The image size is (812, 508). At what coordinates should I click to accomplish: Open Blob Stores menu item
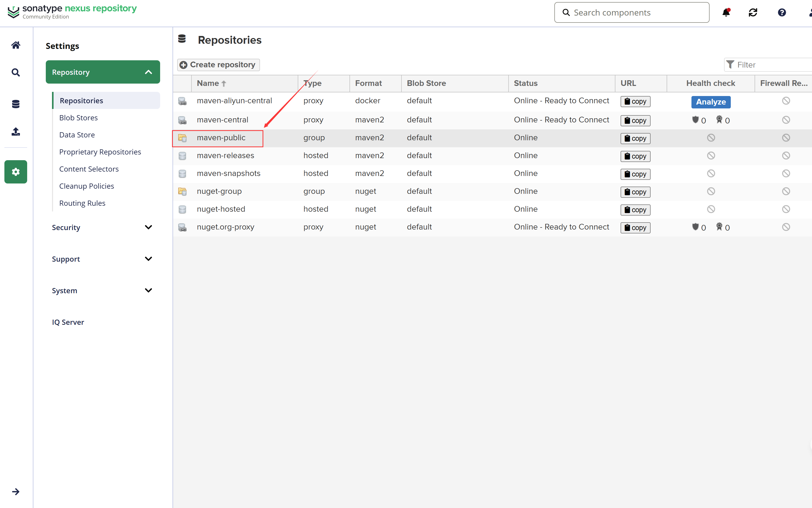(78, 117)
